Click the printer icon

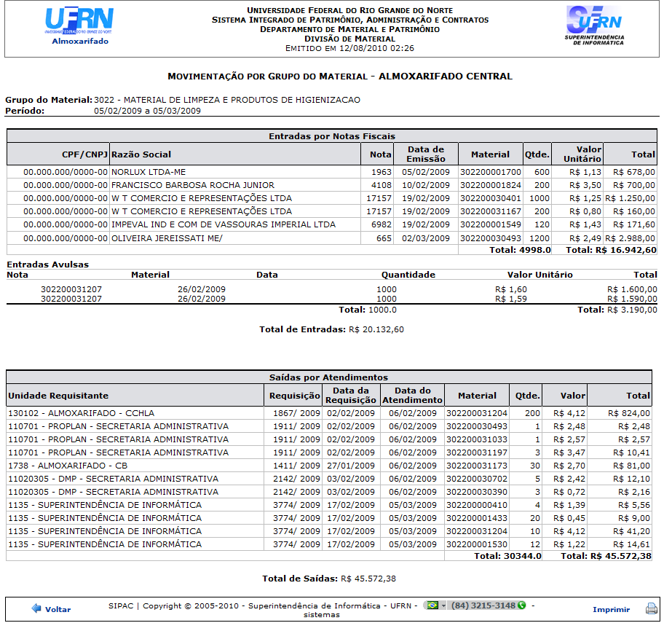(x=652, y=608)
